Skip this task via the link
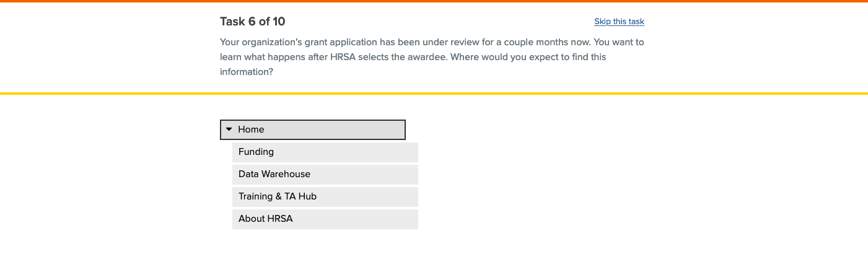Viewport: 868px width, 280px height. 619,22
